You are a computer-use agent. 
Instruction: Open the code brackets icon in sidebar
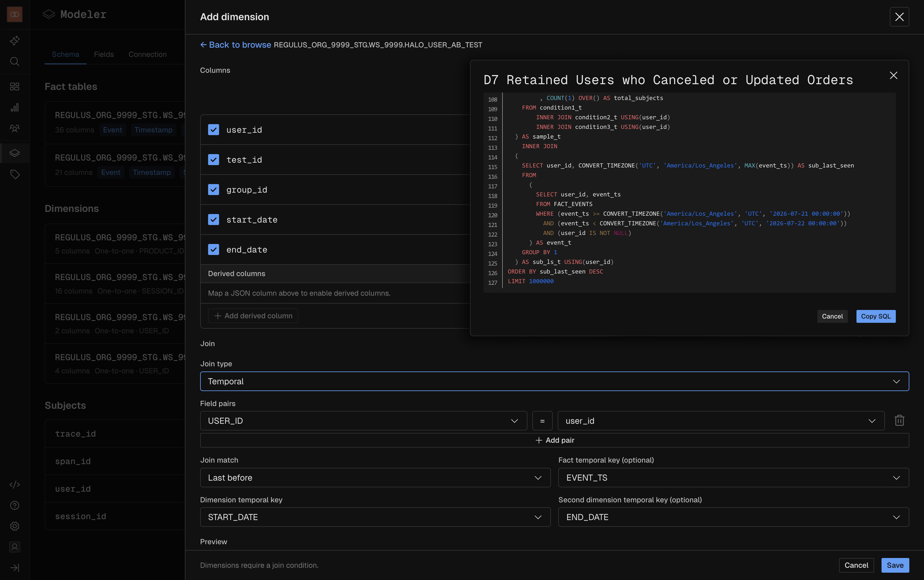coord(15,485)
